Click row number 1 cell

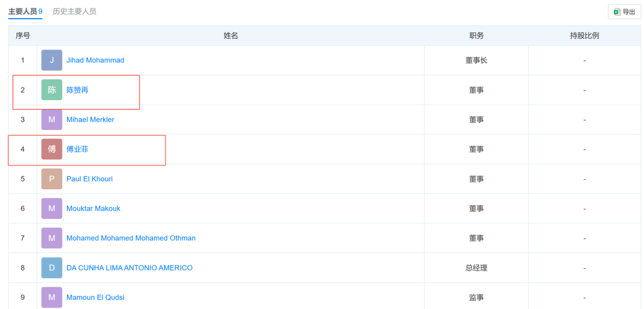[23, 60]
